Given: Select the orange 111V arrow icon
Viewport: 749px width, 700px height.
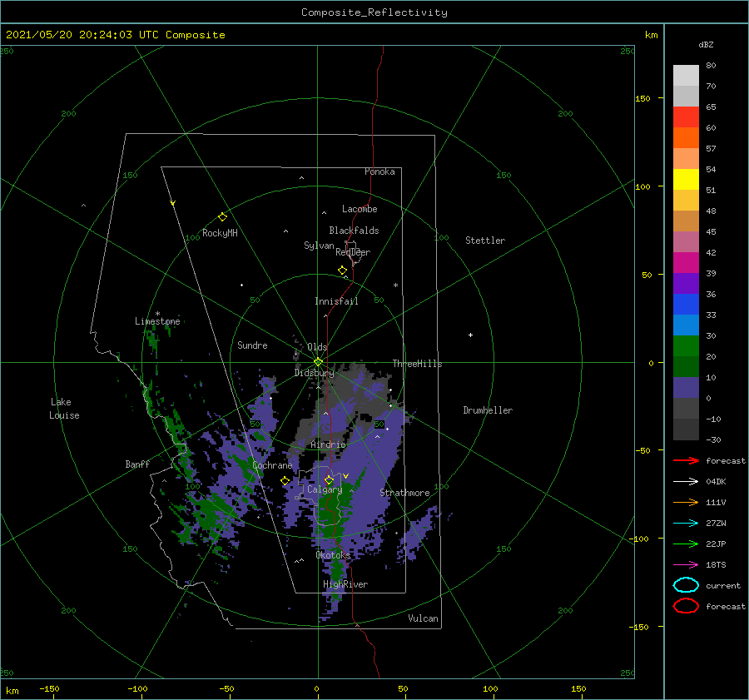Looking at the screenshot, I should (x=686, y=502).
